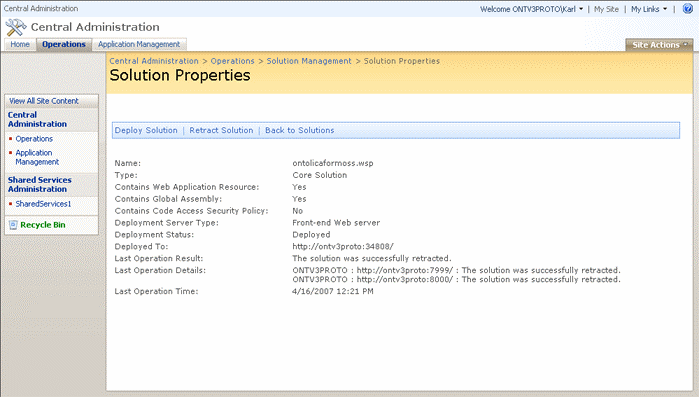Click the Front-end Web server value

tap(336, 223)
